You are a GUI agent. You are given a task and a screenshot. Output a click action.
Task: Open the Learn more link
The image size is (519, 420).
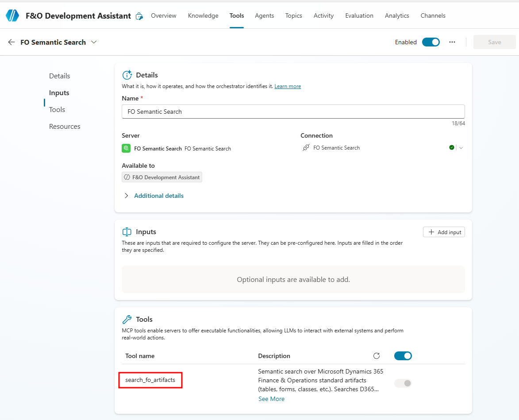(288, 86)
